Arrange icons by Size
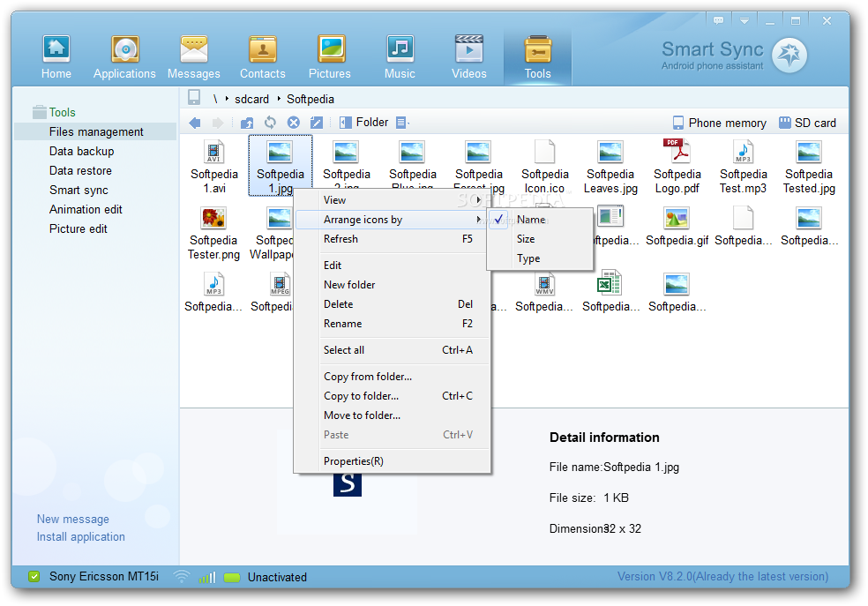Screen dimensions: 868x606 540,239
